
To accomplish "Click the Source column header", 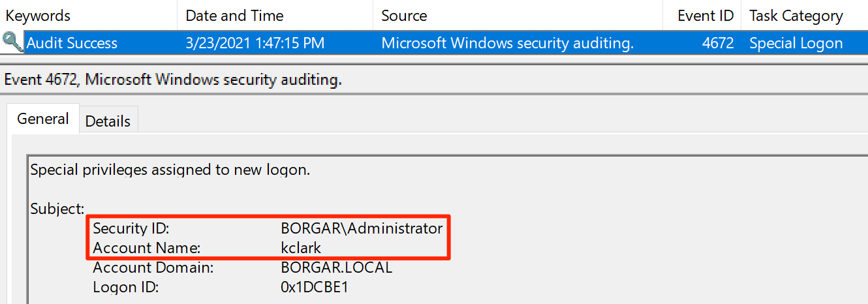I will coord(404,16).
